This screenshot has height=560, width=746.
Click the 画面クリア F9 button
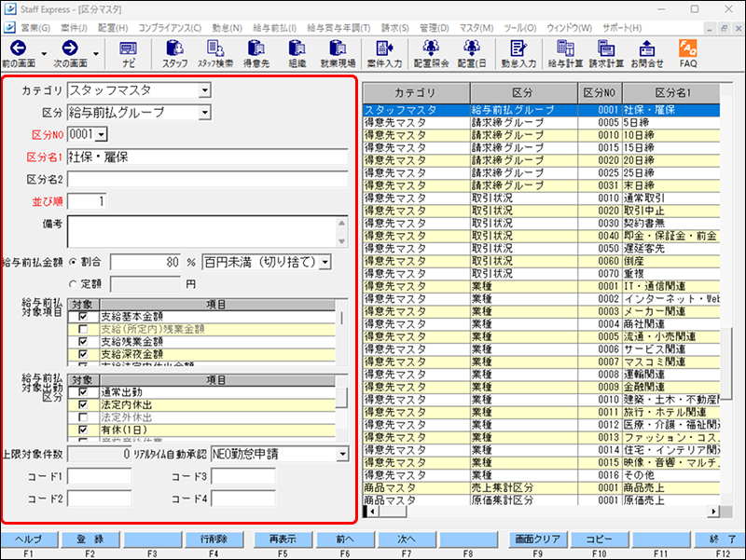[x=538, y=540]
